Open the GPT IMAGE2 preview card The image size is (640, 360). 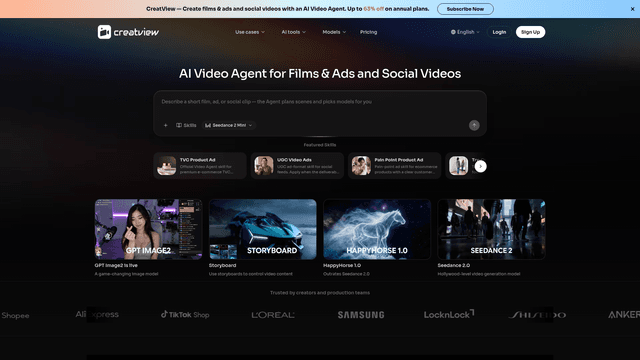coord(149,229)
